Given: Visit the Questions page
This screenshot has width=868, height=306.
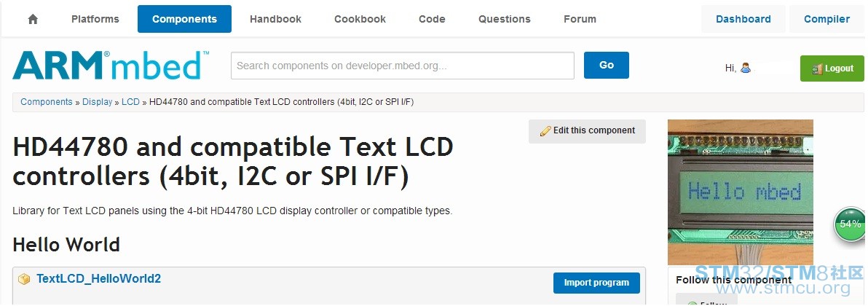Looking at the screenshot, I should pyautogui.click(x=505, y=19).
